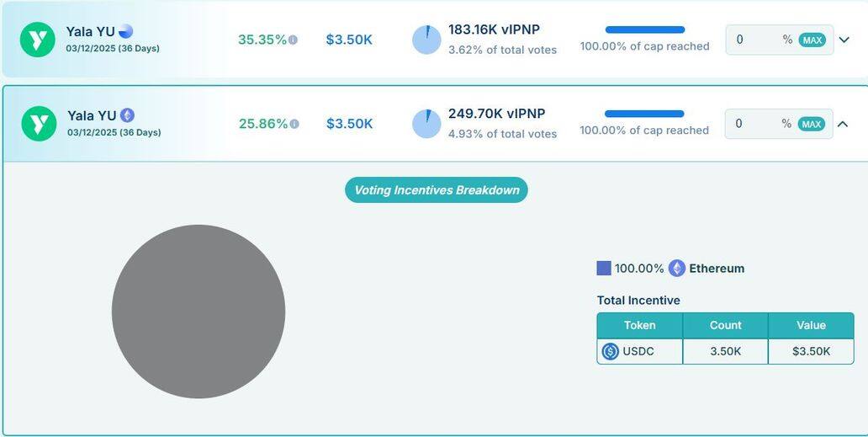The image size is (868, 437).
Task: Collapse the second Yala YU pool details
Action: 843,124
